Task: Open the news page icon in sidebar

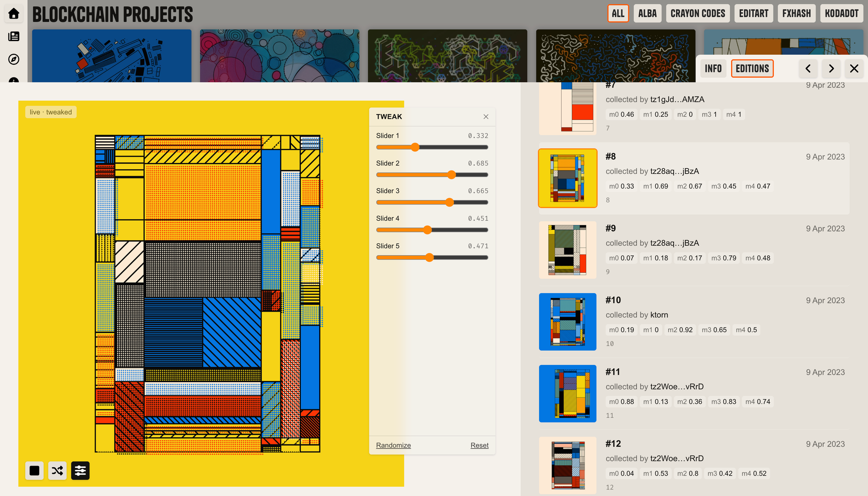Action: 14,36
